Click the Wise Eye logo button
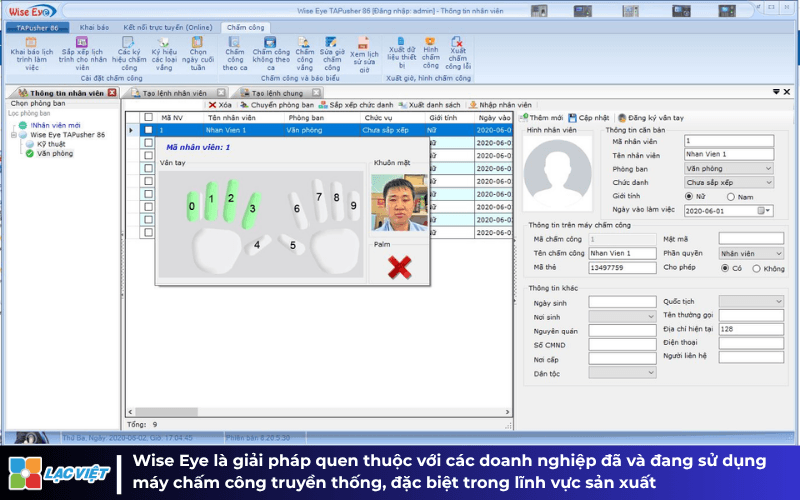The width and height of the screenshot is (800, 500). click(x=32, y=11)
